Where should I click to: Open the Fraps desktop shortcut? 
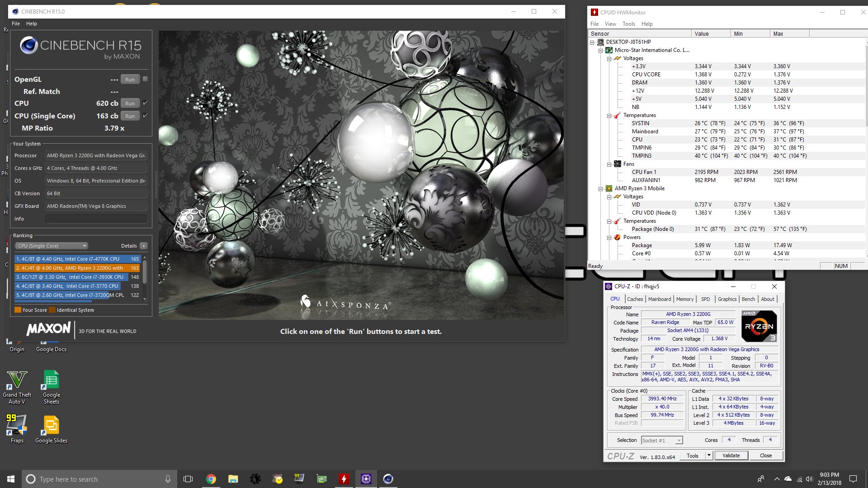pos(17,428)
